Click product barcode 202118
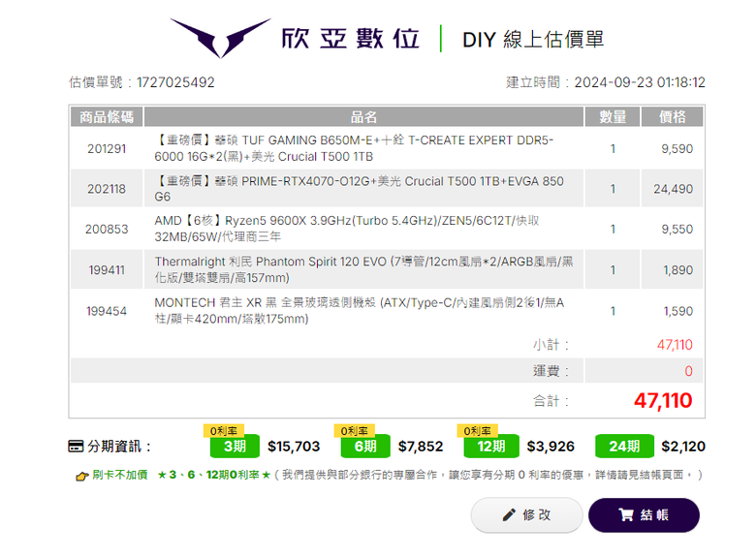756x558 pixels. pos(107,189)
